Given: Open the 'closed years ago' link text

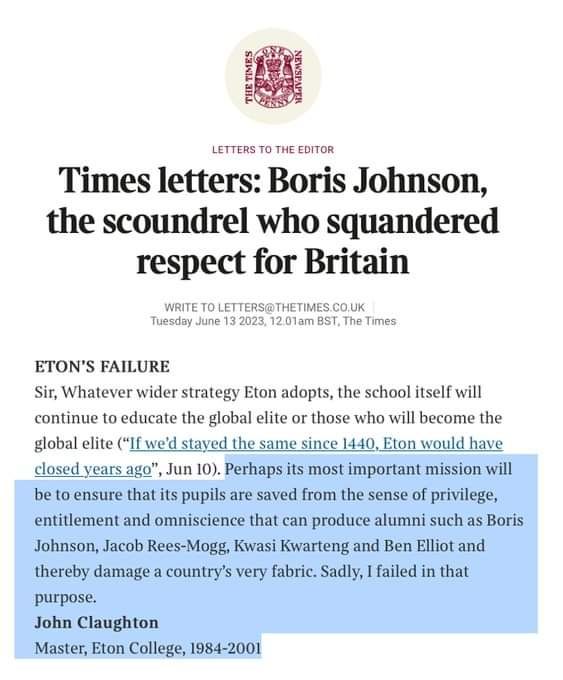Looking at the screenshot, I should point(93,469).
